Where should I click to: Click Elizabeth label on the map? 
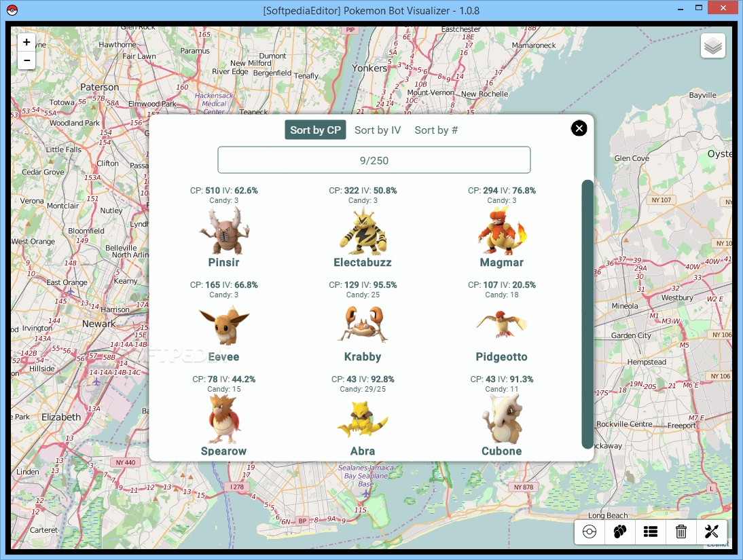click(61, 417)
